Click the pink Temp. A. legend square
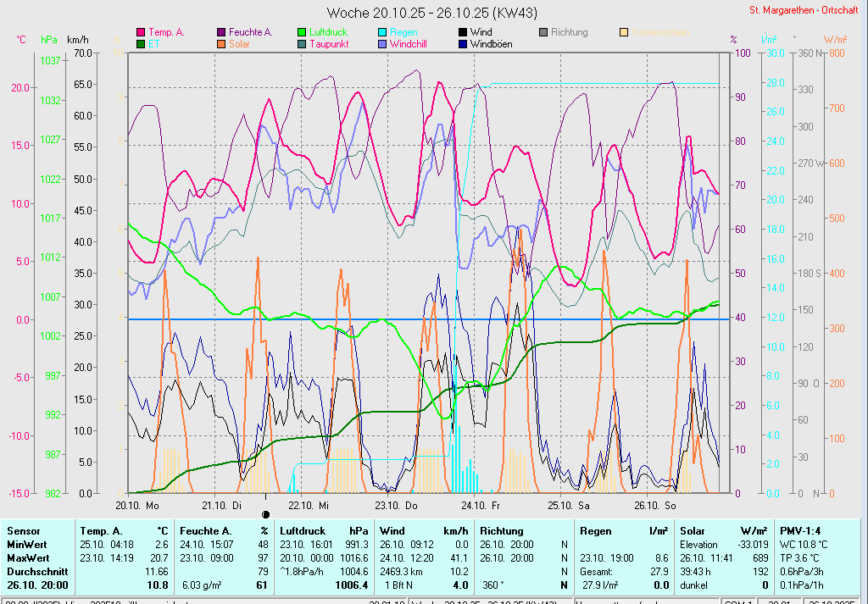 [141, 32]
